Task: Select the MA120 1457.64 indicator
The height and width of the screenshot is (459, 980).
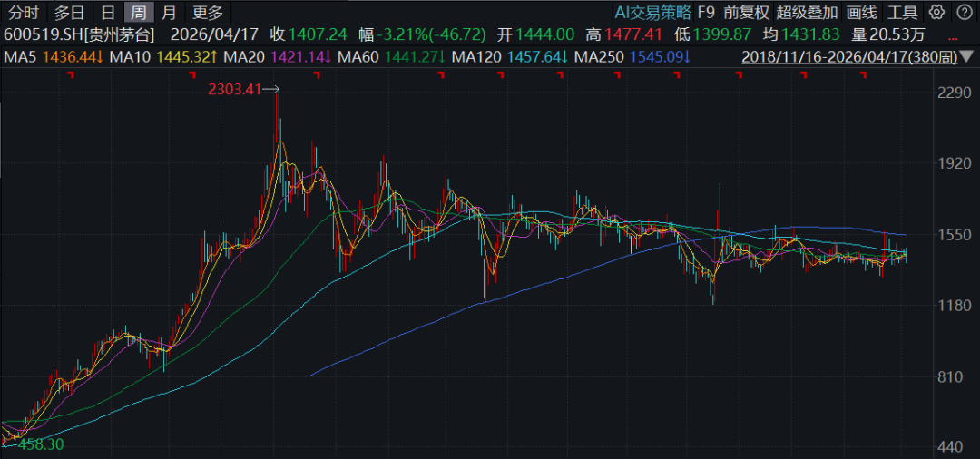Action: (510, 58)
